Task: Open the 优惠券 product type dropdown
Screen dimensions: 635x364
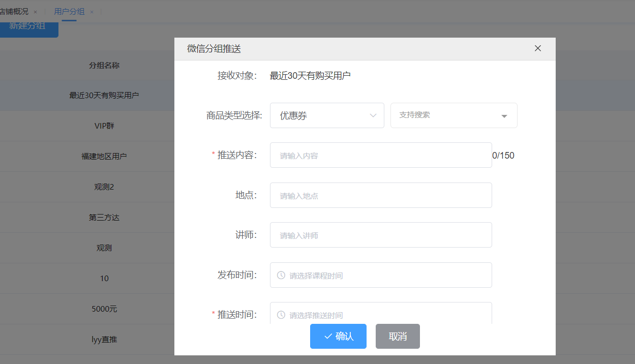Action: 326,116
